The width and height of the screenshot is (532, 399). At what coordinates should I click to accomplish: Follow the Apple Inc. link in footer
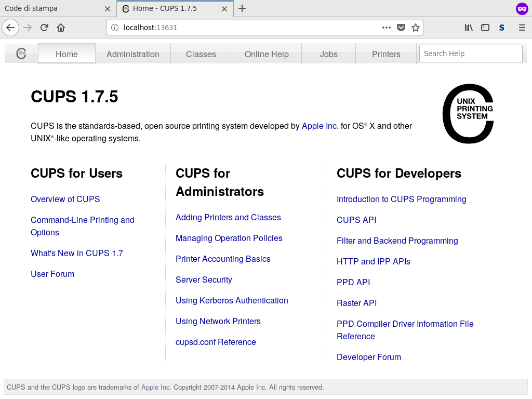click(x=156, y=387)
